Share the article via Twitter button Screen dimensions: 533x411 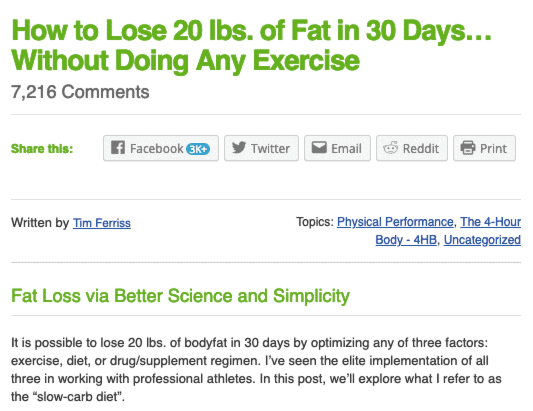261,148
